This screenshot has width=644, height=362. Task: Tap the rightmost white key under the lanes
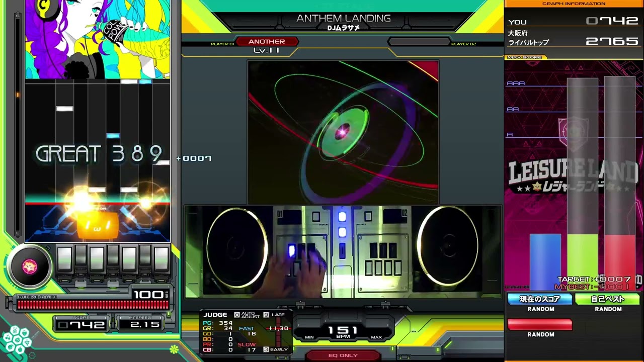coord(161,259)
